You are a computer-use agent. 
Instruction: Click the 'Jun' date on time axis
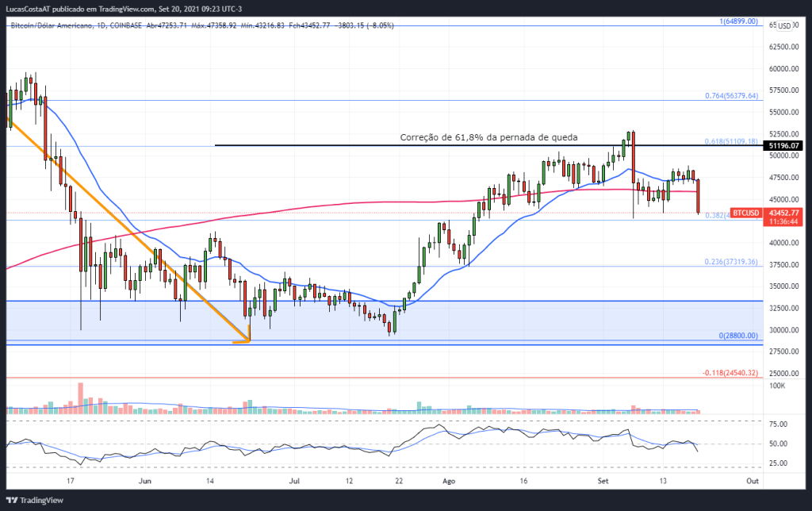[144, 481]
